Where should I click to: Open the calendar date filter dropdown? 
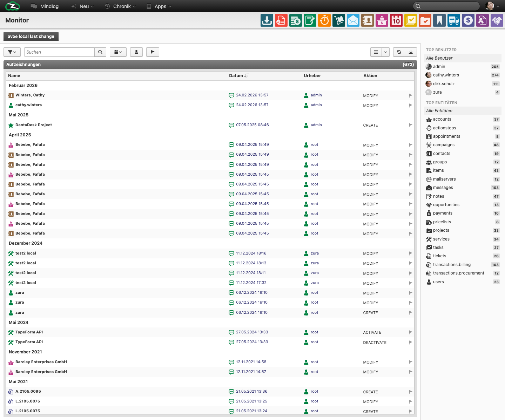(x=118, y=52)
